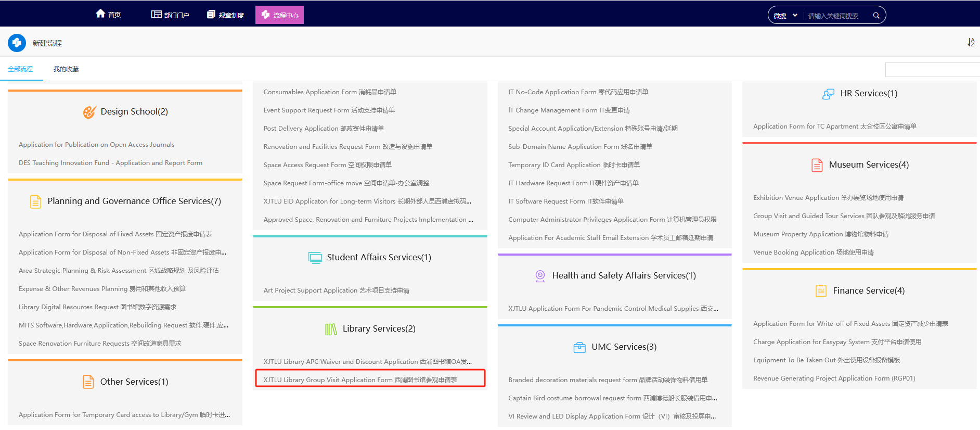Open DES Teaching Innovation Fund form
The image size is (980, 430).
(x=110, y=163)
